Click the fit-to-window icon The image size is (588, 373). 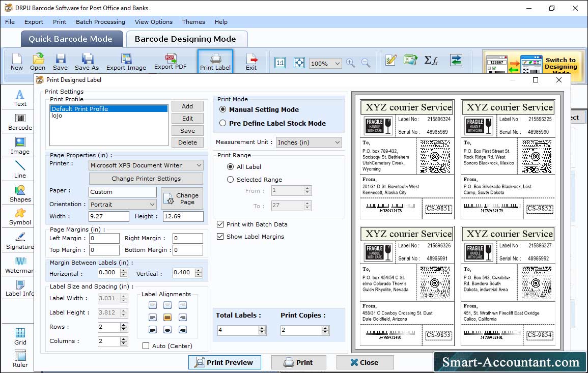299,63
